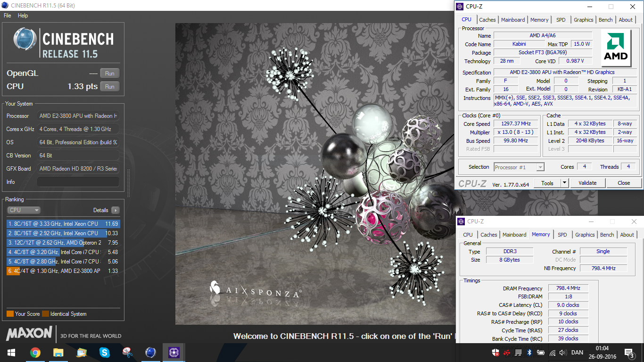The image size is (644, 362).
Task: Open the Action Center notifications icon
Action: point(629,353)
